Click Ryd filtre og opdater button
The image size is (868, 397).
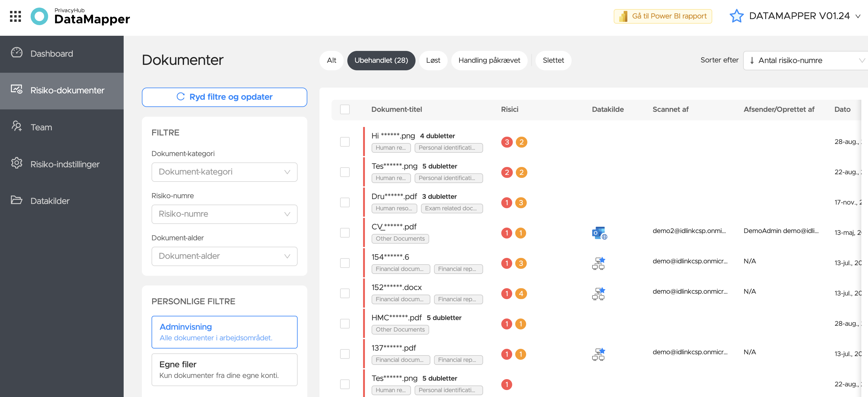pyautogui.click(x=224, y=97)
